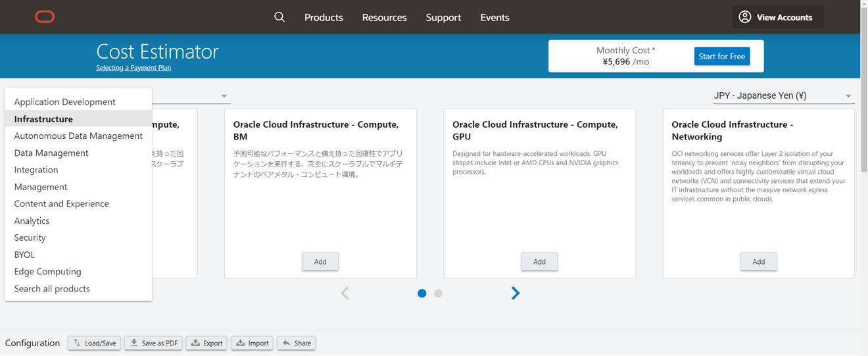Screen dimensions: 868x356
Task: Add Oracle Cloud Infrastructure Networking service
Action: (758, 261)
